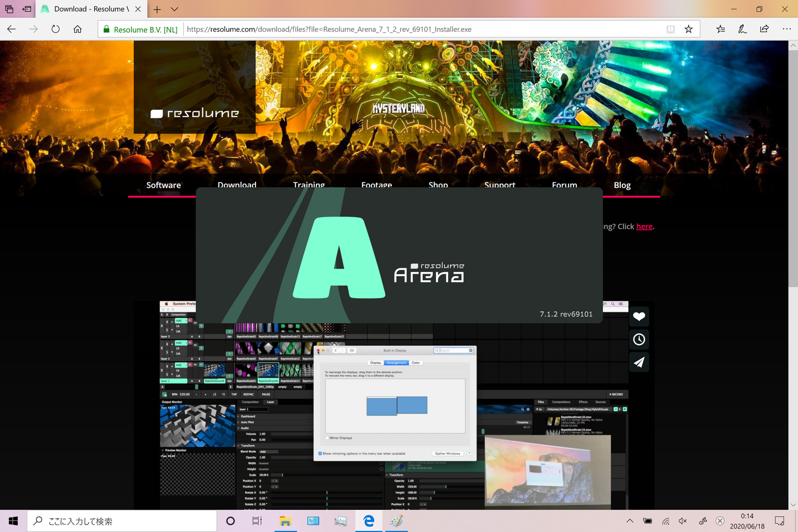Open a new browser tab

click(x=157, y=9)
